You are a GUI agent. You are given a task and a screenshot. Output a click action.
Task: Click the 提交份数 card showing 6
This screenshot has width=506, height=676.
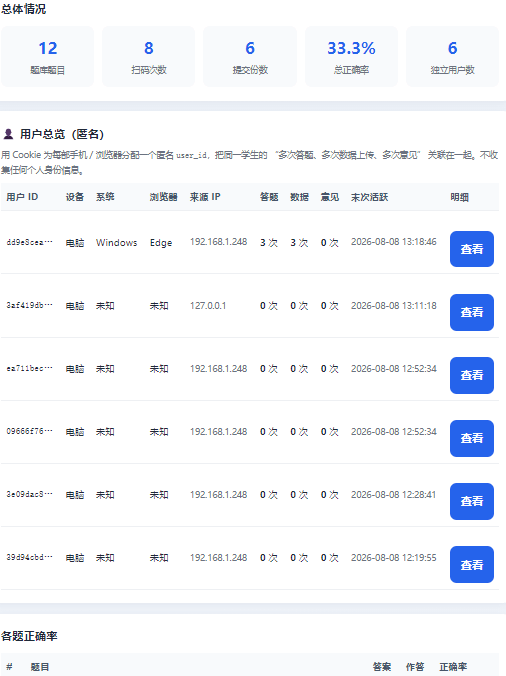[x=250, y=56]
